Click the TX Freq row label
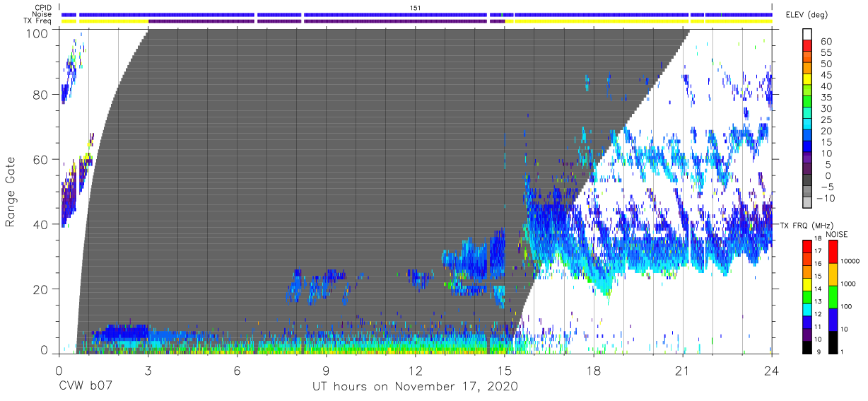 click(x=37, y=21)
